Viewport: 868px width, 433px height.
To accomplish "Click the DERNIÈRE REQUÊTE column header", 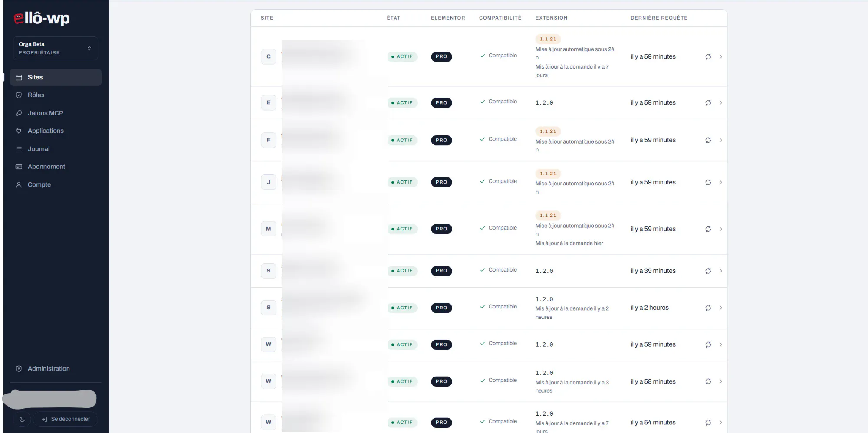I will coord(659,18).
